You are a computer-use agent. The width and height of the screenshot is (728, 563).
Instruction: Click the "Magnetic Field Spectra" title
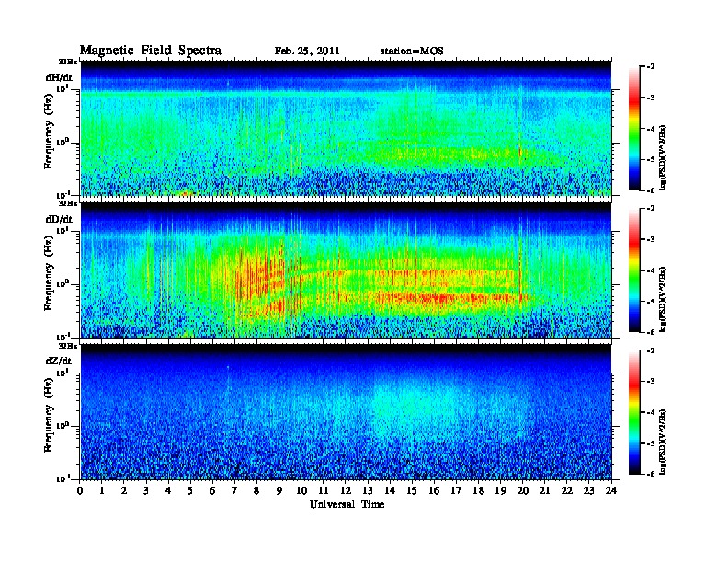(150, 51)
